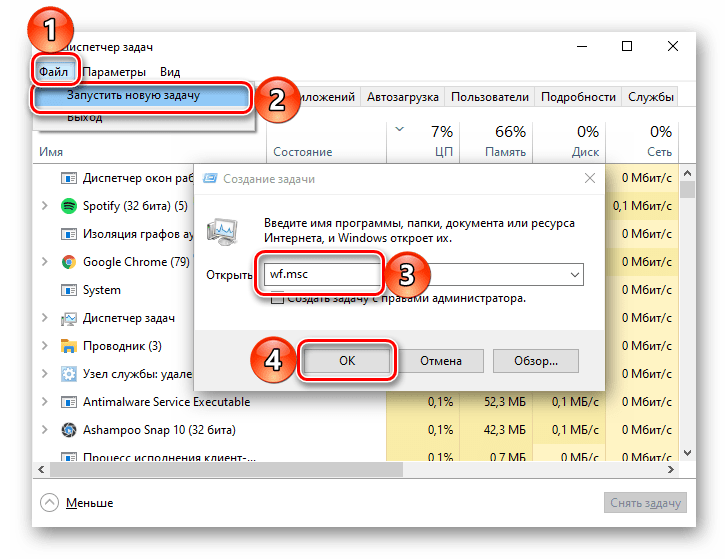Image resolution: width=728 pixels, height=559 pixels.
Task: Expand the Узел службы process group
Action: 45,374
